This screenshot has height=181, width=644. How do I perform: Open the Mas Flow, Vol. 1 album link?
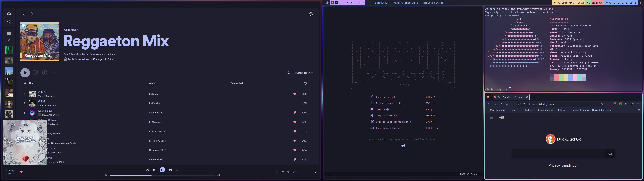pos(157,141)
